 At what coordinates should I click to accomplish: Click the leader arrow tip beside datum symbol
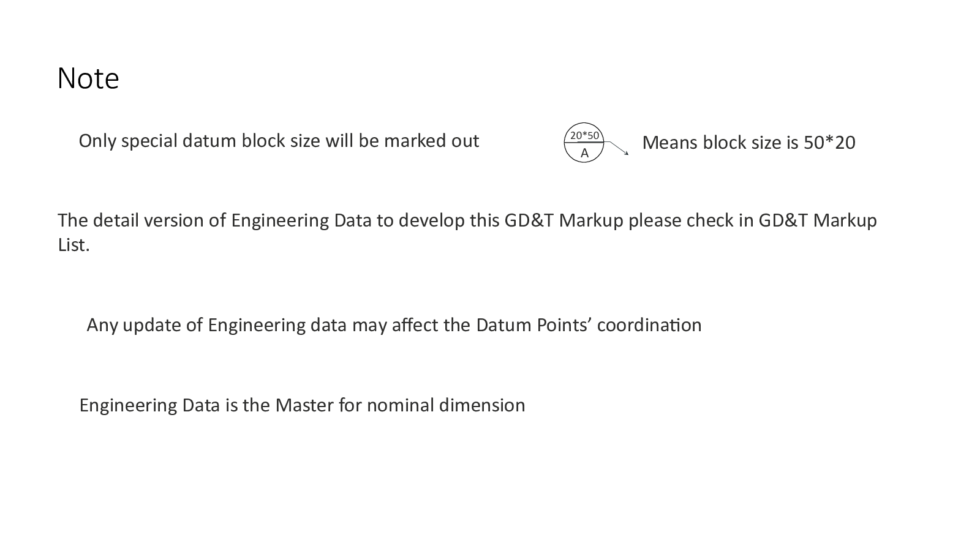pos(626,153)
